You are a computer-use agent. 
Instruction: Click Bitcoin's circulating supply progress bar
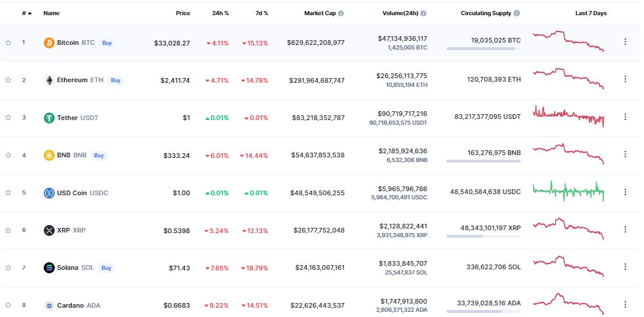click(x=483, y=49)
